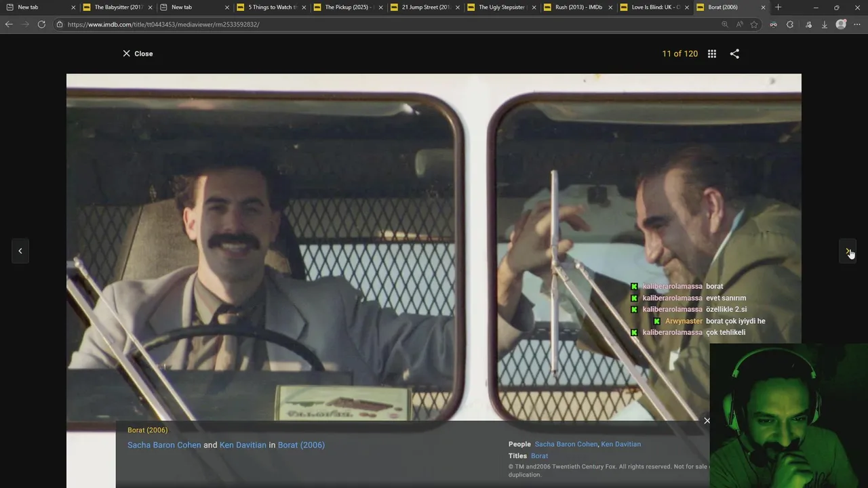Screen dimensions: 868x488
Task: Click the share icon in the viewer
Action: pyautogui.click(x=734, y=54)
